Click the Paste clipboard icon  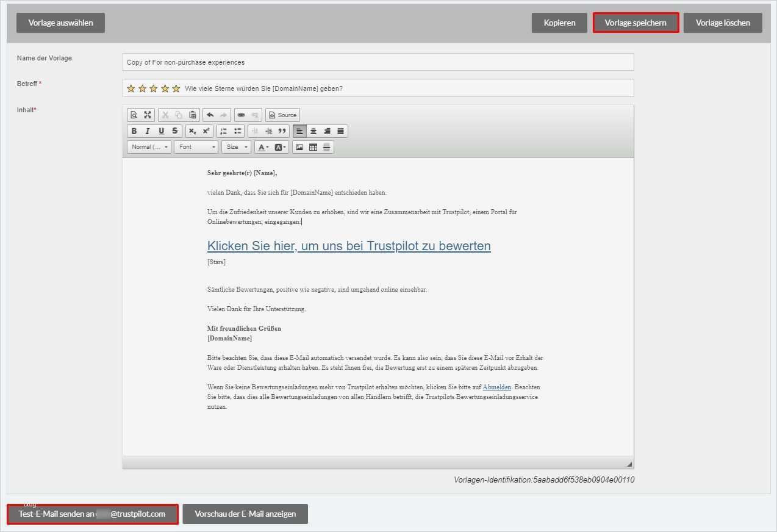[193, 115]
